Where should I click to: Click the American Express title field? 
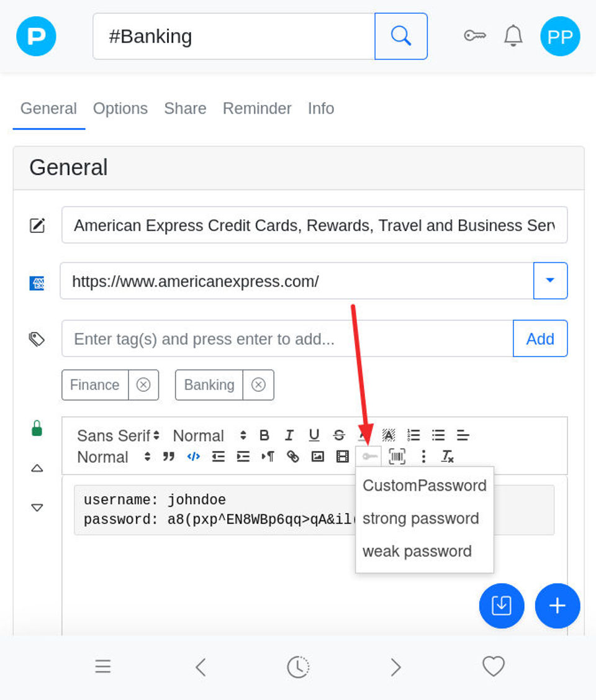coord(315,225)
